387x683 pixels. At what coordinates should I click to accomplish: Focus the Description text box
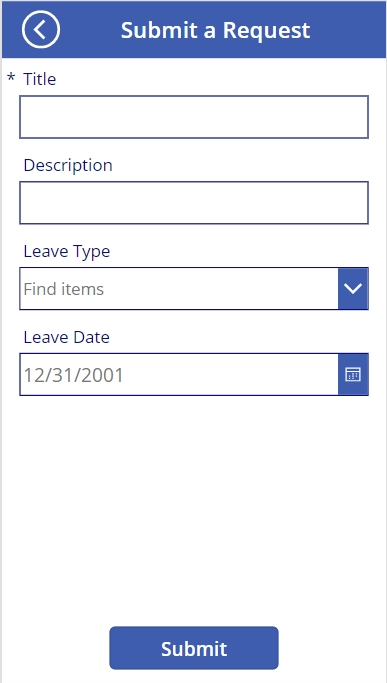194,203
